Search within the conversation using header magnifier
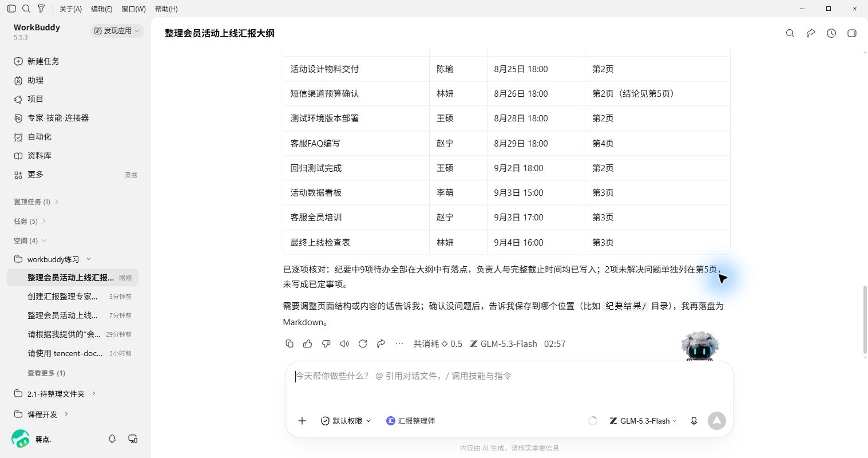Image resolution: width=868 pixels, height=458 pixels. [x=790, y=33]
